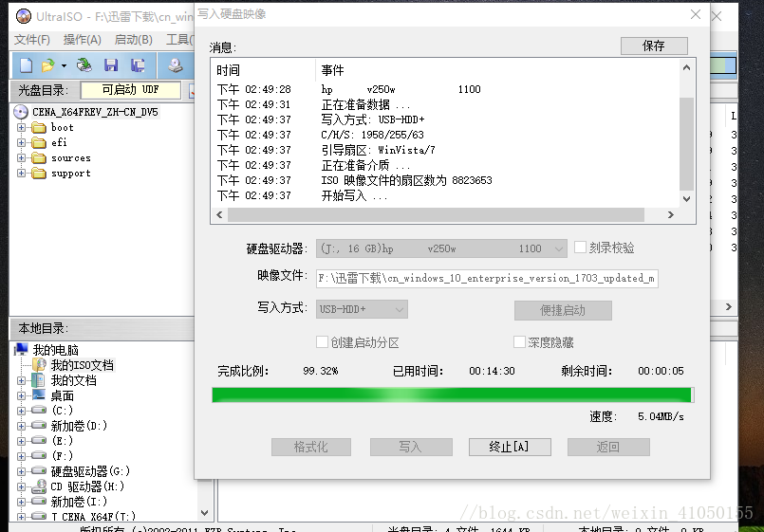Click the 映像文件 path field
Image resolution: width=764 pixels, height=532 pixels.
[x=487, y=279]
